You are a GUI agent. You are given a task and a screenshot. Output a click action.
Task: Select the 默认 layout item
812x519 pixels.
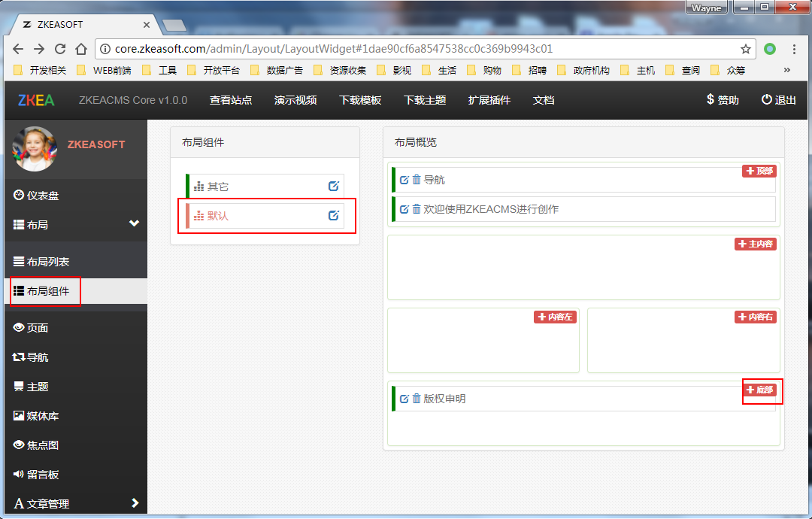pyautogui.click(x=265, y=215)
